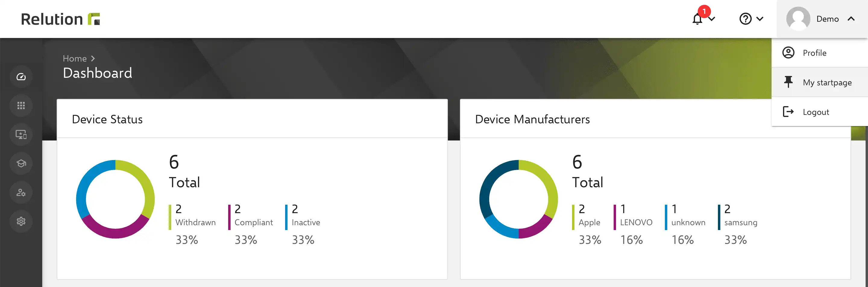Click the blue color bar beside Inactive
This screenshot has height=287, width=868.
[286, 217]
